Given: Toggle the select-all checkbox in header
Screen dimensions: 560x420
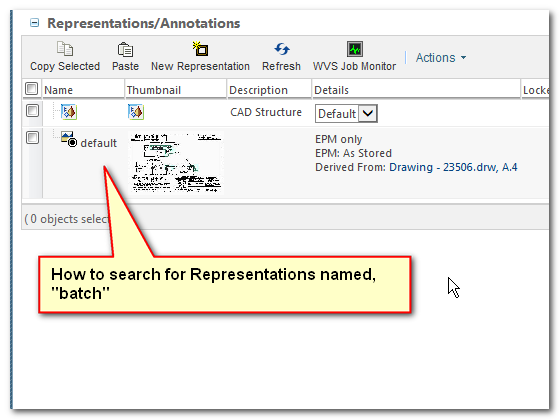Looking at the screenshot, I should click(x=31, y=88).
